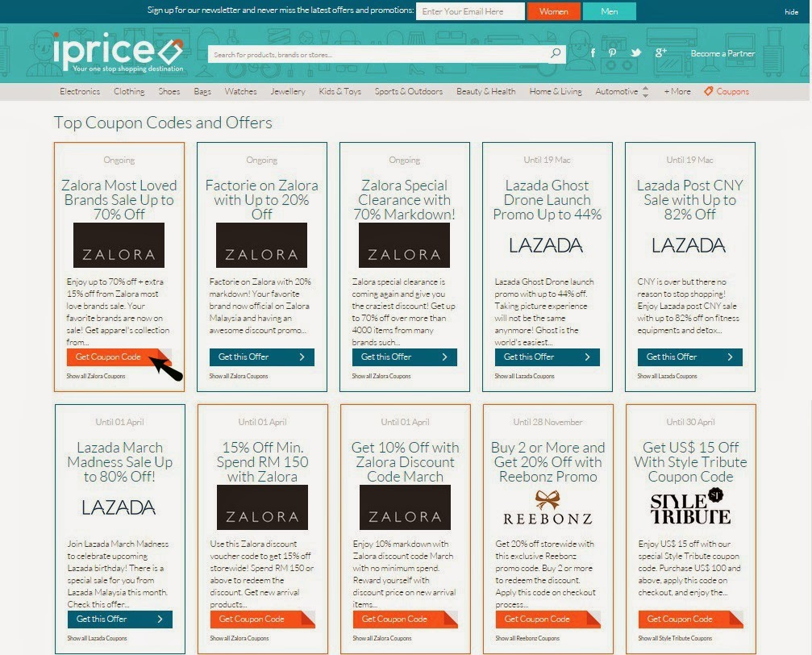Open the Clothing category
Viewport: 812px width, 655px height.
pos(129,91)
